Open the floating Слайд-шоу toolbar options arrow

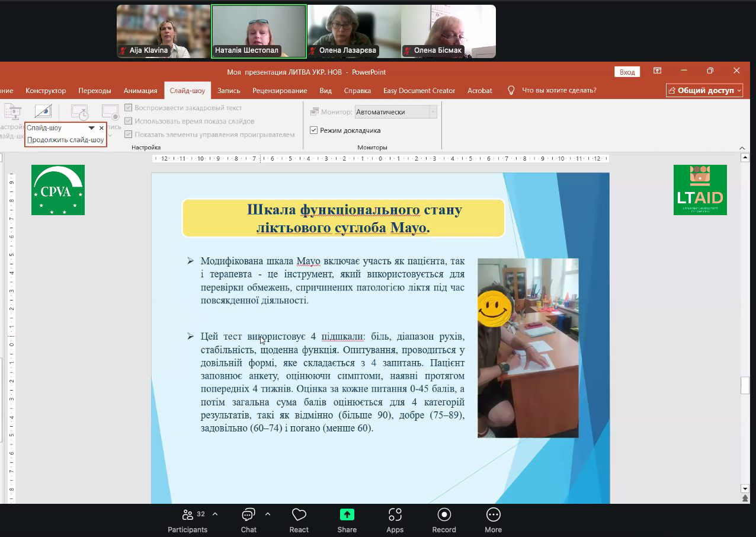pos(92,128)
